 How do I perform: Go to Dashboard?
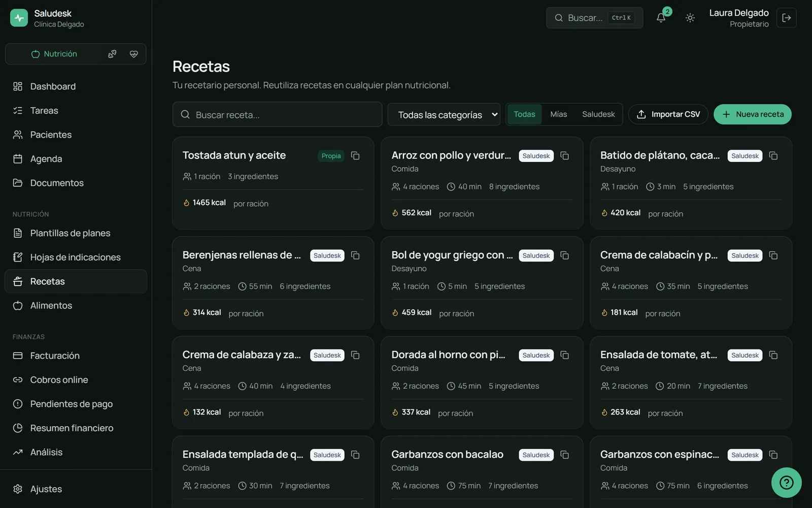pyautogui.click(x=76, y=86)
